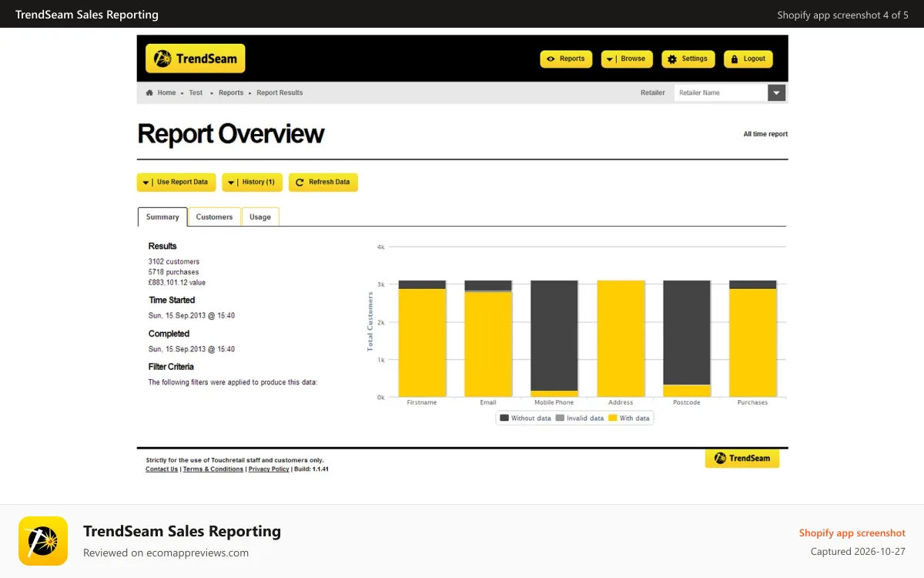The image size is (924, 578).
Task: Click the 'Build: 1.1.41' footer text
Action: click(x=311, y=469)
